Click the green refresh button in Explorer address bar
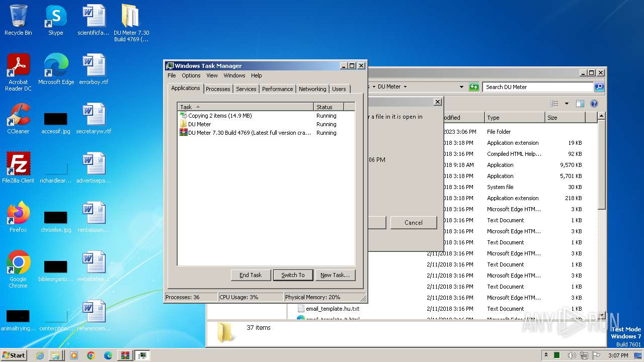Image resolution: width=644 pixels, height=362 pixels. 474,87
